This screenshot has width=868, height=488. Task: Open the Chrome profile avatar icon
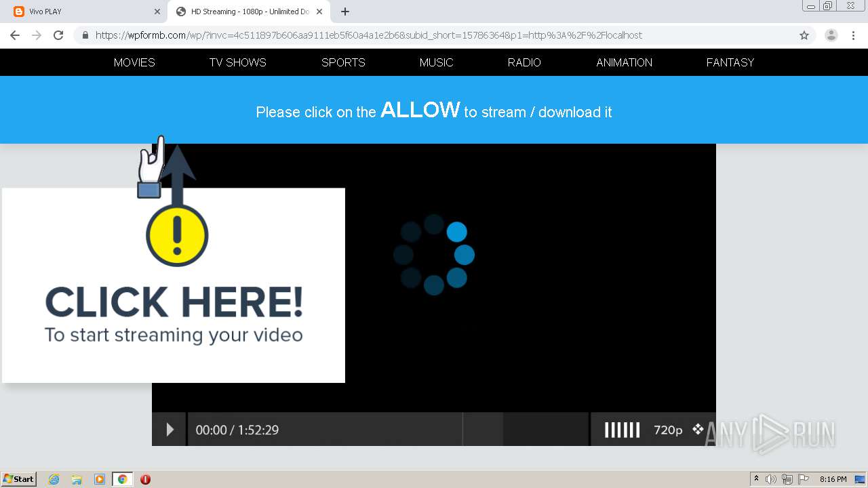click(831, 35)
